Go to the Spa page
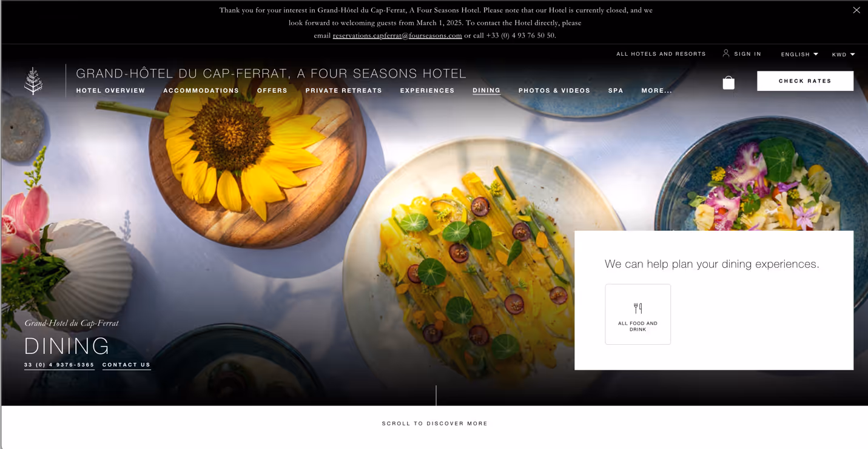 pos(616,91)
